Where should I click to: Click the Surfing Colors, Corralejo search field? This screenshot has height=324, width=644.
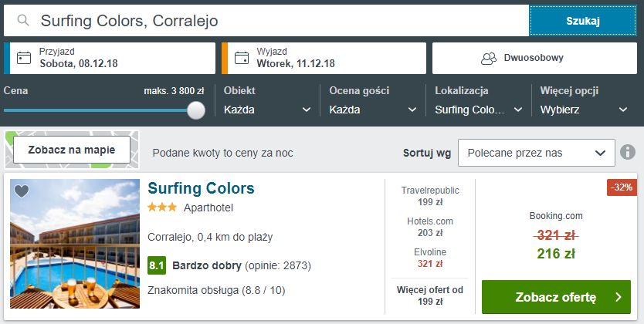(266, 21)
